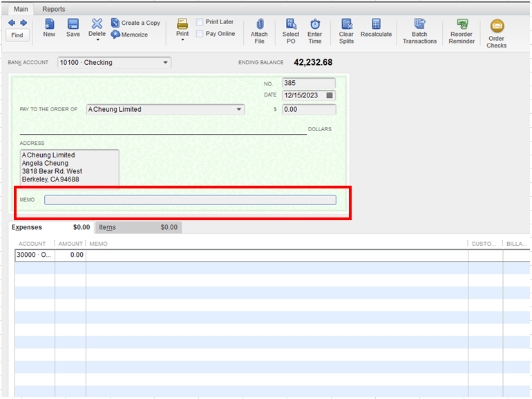Click the Recalculate calculator icon
532x399 pixels.
377,24
